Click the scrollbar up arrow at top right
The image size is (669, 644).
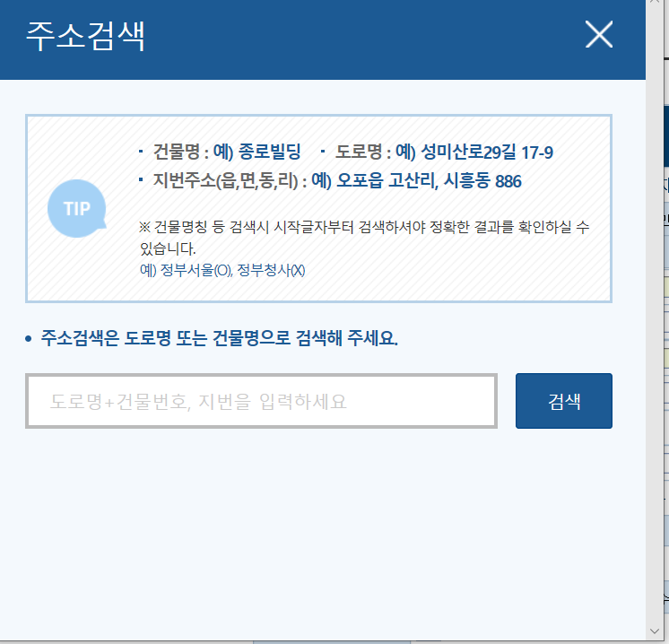point(654,2)
